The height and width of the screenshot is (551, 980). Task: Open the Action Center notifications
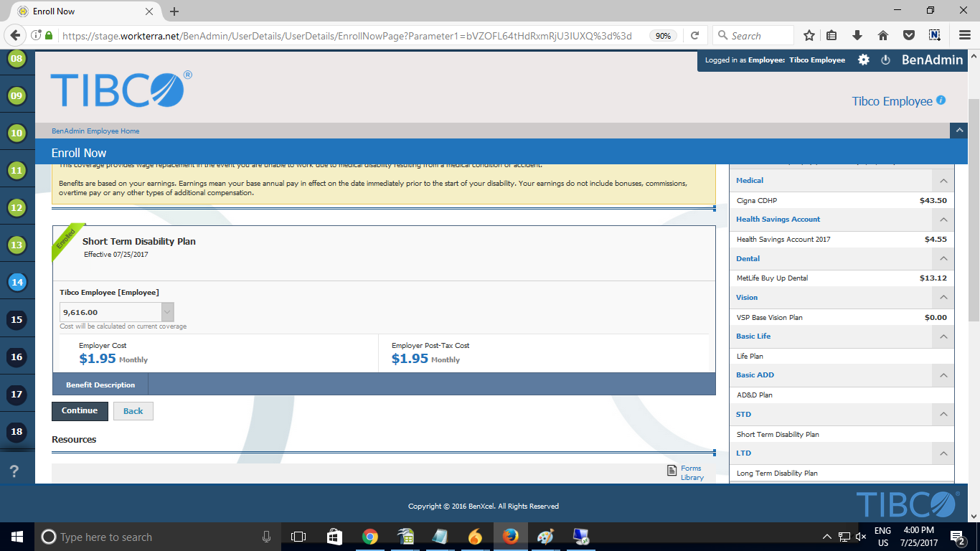point(957,537)
